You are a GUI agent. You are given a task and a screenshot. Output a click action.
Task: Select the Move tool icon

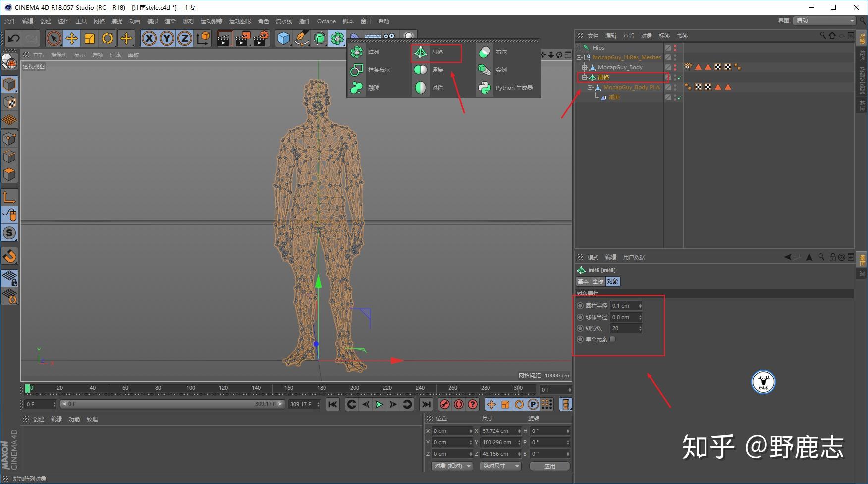72,38
